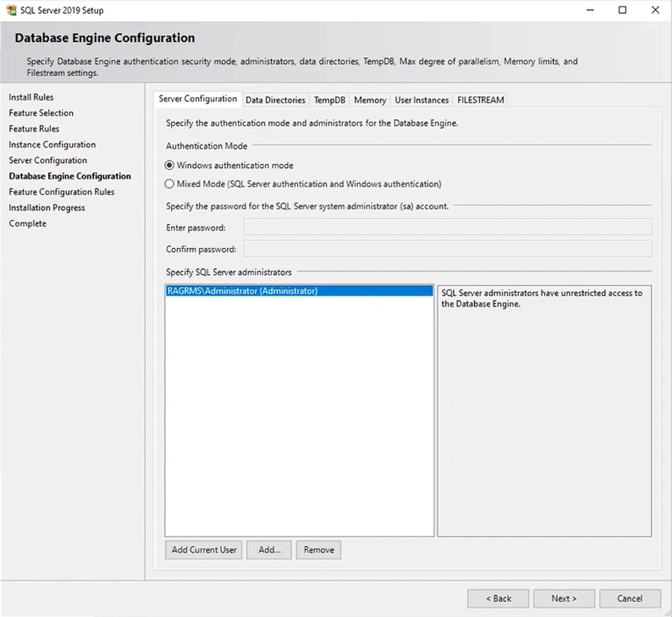
Task: Remove the selected administrator
Action: [x=318, y=549]
